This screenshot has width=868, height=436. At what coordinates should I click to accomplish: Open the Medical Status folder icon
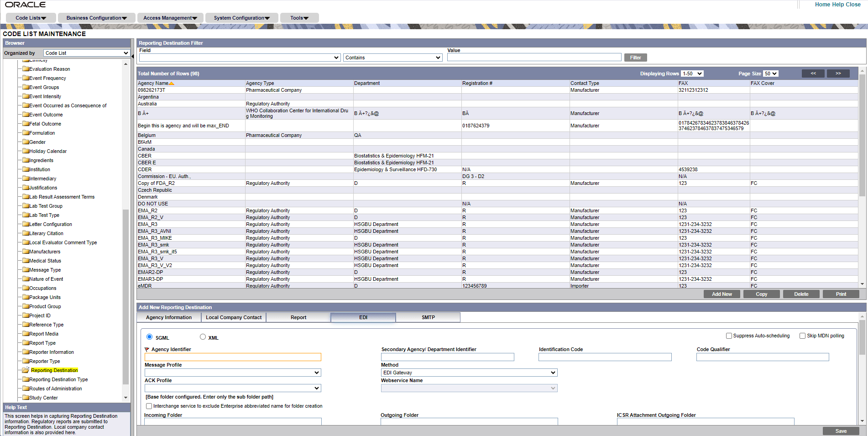(26, 261)
